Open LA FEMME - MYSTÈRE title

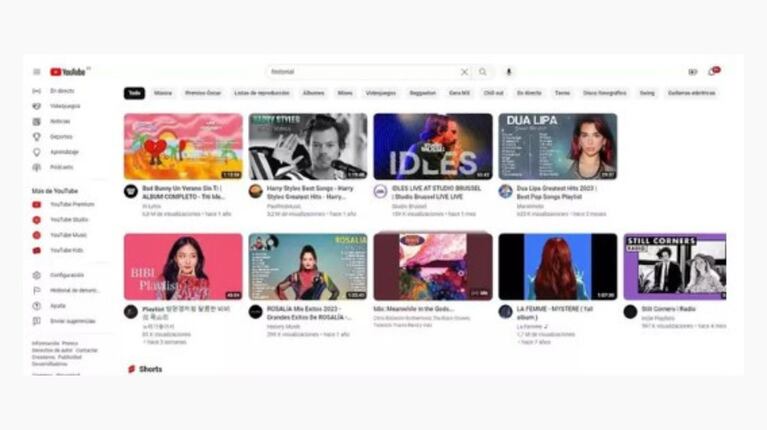coord(555,314)
